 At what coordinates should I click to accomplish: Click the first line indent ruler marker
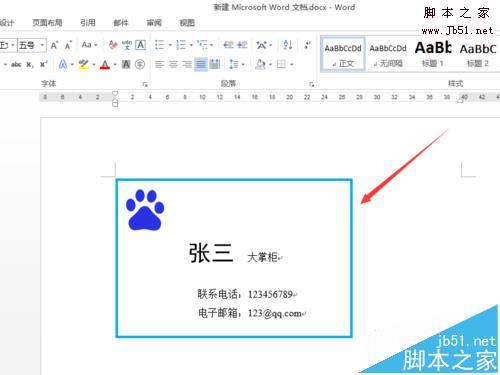pos(115,93)
